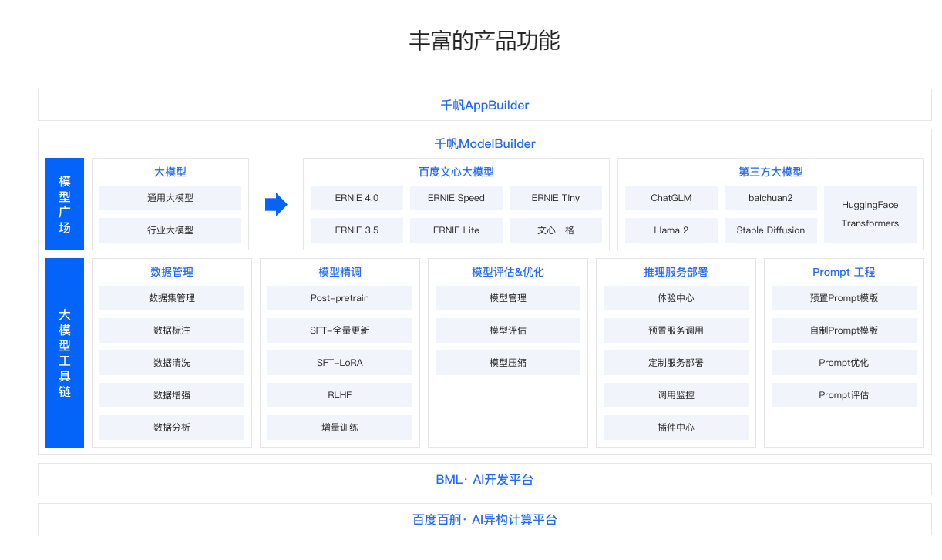This screenshot has height=560, width=942.
Task: Open 定制服务部署 item
Action: (676, 363)
